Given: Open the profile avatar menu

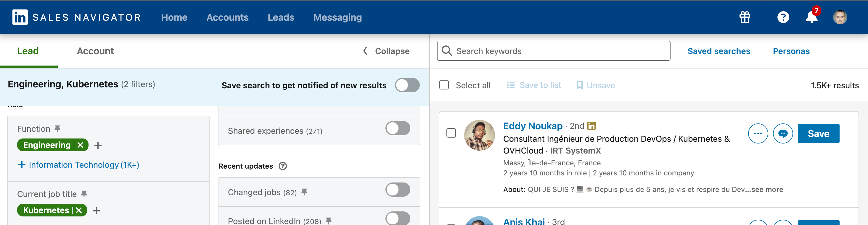Looking at the screenshot, I should click(840, 17).
